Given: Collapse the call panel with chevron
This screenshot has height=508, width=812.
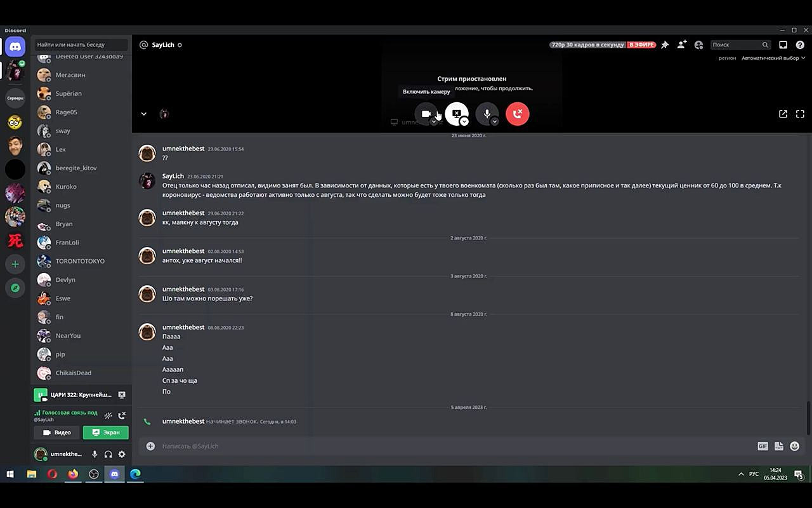Looking at the screenshot, I should pyautogui.click(x=144, y=114).
